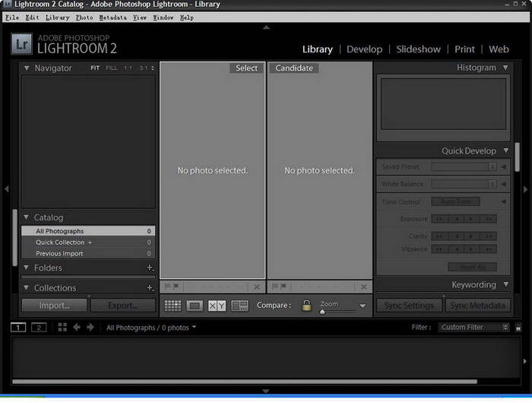
Task: Open the File menu
Action: click(x=12, y=17)
